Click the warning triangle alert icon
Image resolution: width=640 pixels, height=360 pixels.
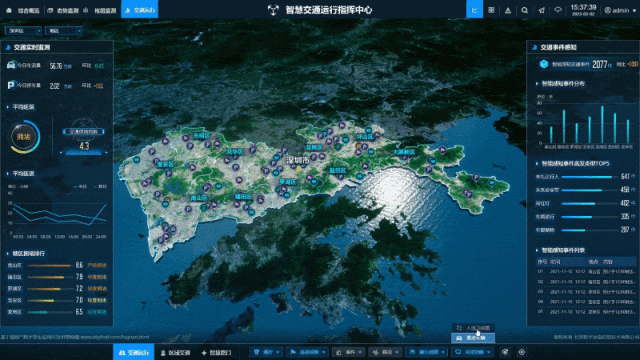[508, 10]
